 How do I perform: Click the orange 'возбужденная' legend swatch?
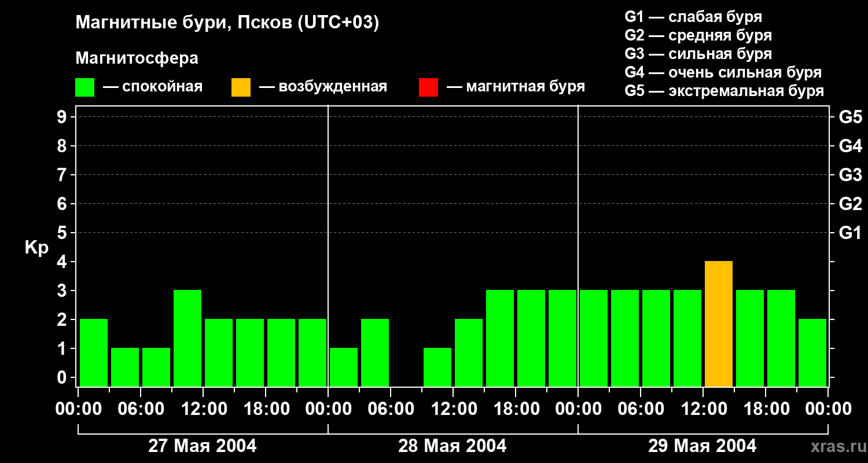point(241,87)
